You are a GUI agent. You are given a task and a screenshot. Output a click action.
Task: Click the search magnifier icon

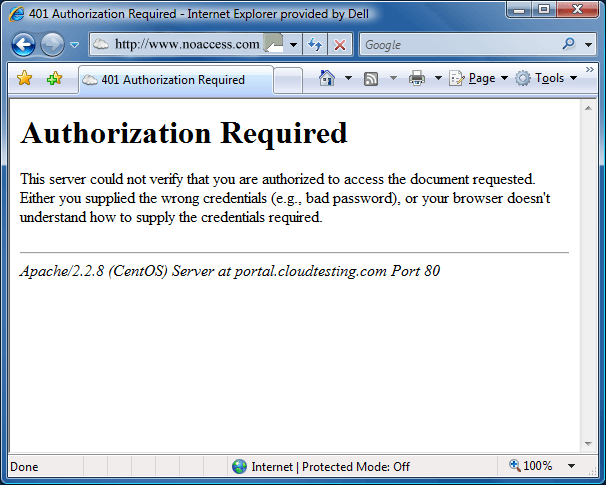click(569, 44)
